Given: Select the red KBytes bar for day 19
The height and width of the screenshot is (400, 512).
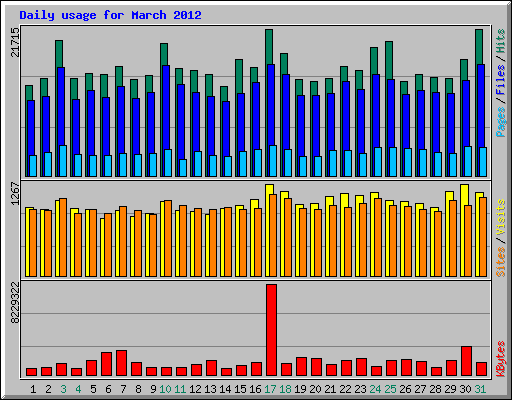Looking at the screenshot, I should tap(301, 367).
